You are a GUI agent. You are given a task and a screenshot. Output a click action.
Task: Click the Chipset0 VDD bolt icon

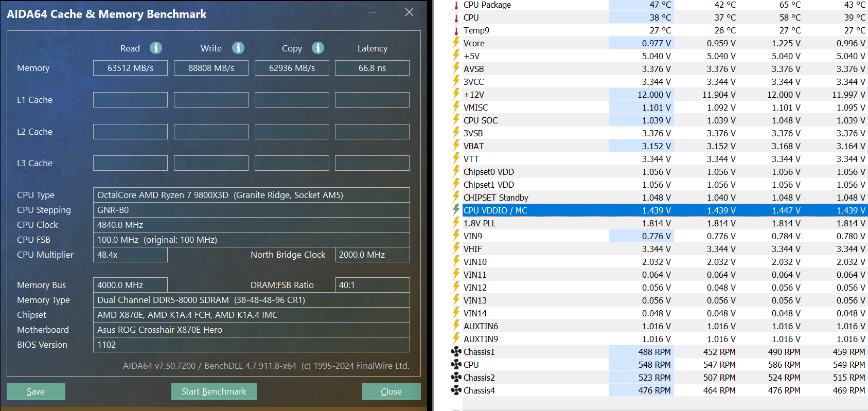[456, 171]
